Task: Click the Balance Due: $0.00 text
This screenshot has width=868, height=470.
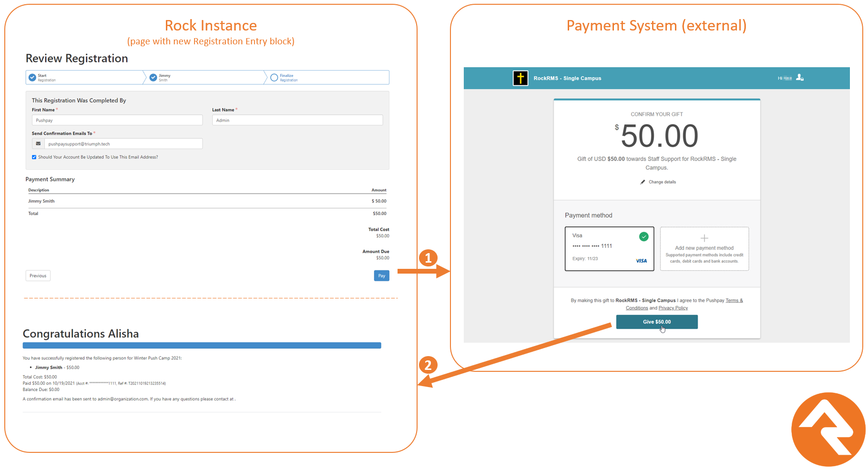Action: click(41, 389)
